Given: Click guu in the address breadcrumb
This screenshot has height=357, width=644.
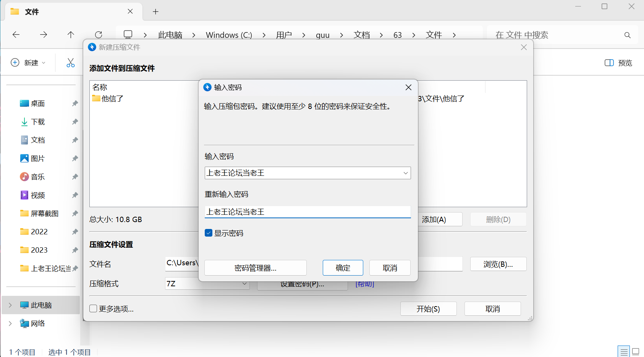Looking at the screenshot, I should click(x=323, y=35).
